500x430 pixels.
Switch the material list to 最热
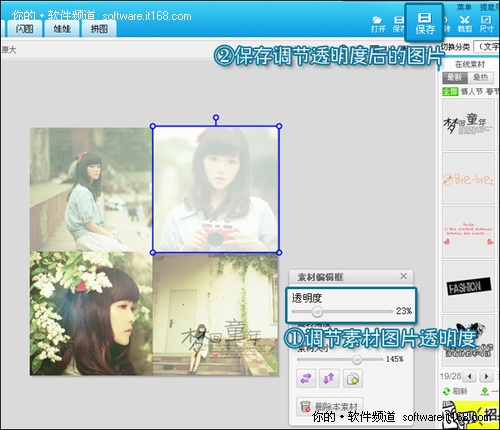tap(480, 78)
